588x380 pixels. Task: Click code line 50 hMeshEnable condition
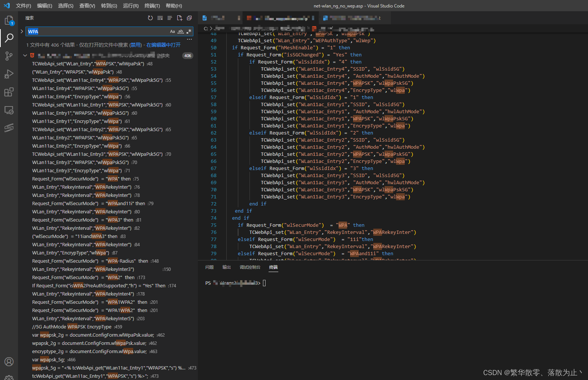point(291,47)
